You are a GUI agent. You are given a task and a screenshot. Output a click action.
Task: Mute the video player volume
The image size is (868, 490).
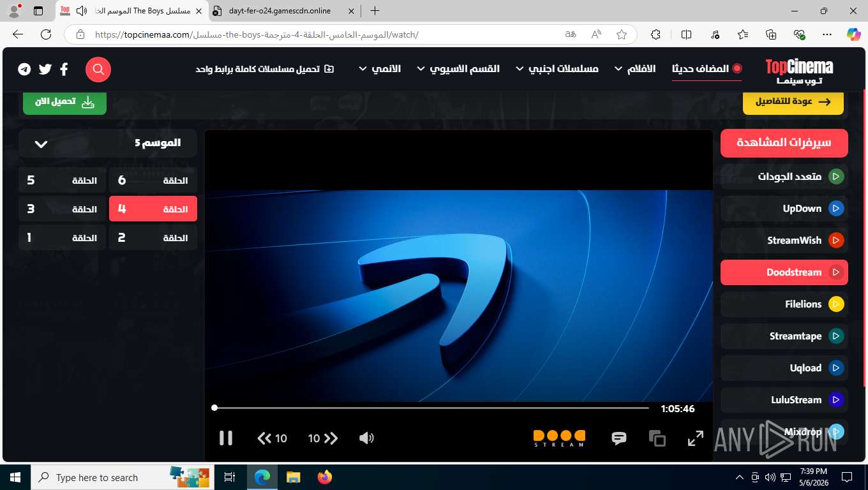pyautogui.click(x=366, y=438)
